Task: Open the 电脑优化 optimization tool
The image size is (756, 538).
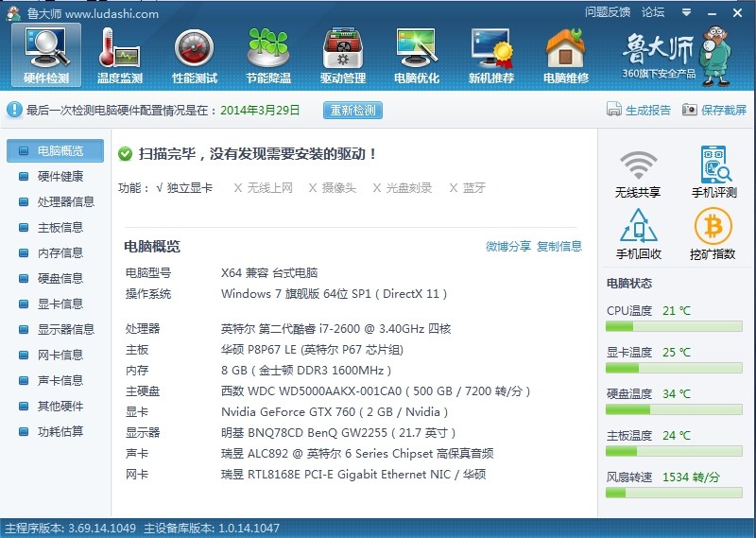Action: click(417, 55)
